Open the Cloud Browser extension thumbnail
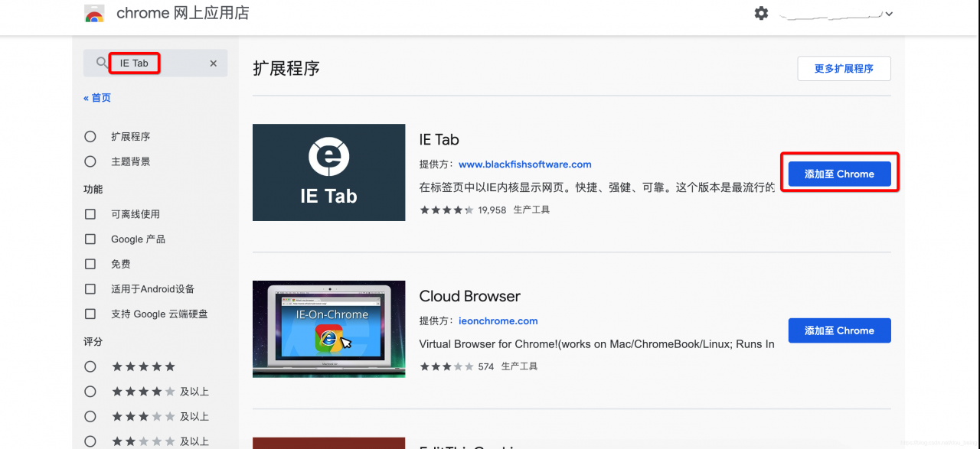The height and width of the screenshot is (449, 980). (329, 329)
